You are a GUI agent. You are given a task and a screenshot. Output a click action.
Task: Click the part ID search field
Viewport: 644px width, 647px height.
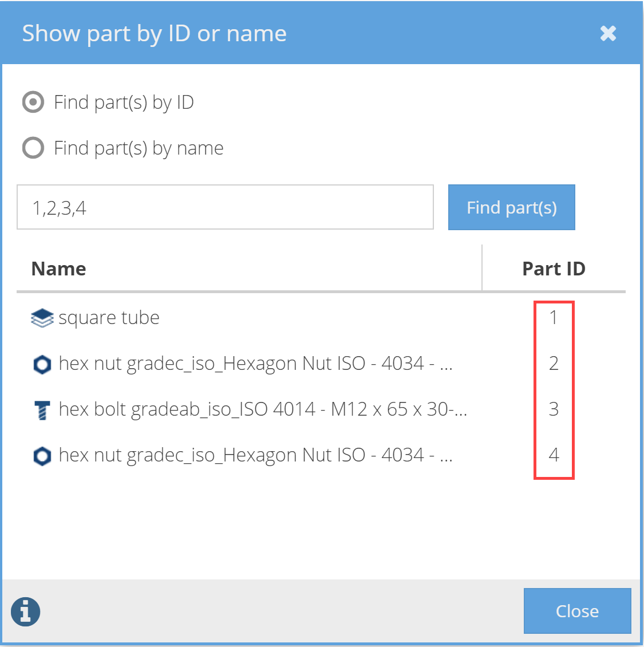point(225,207)
